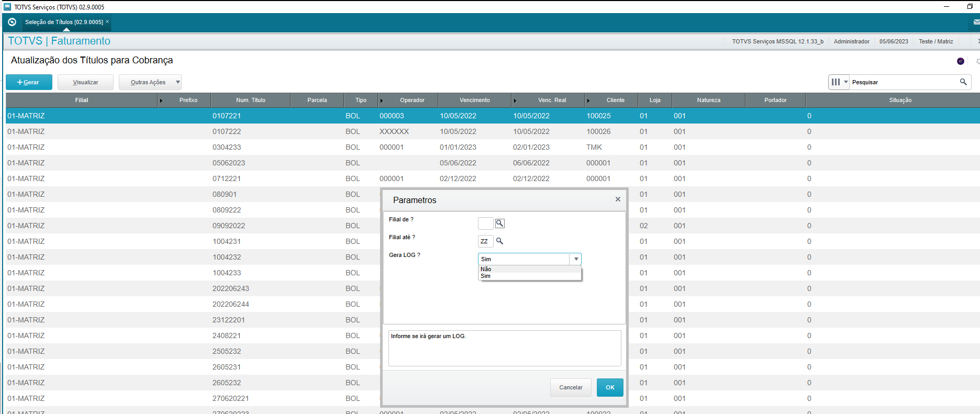Sort by the Filial column header
This screenshot has height=414, width=980.
point(82,100)
